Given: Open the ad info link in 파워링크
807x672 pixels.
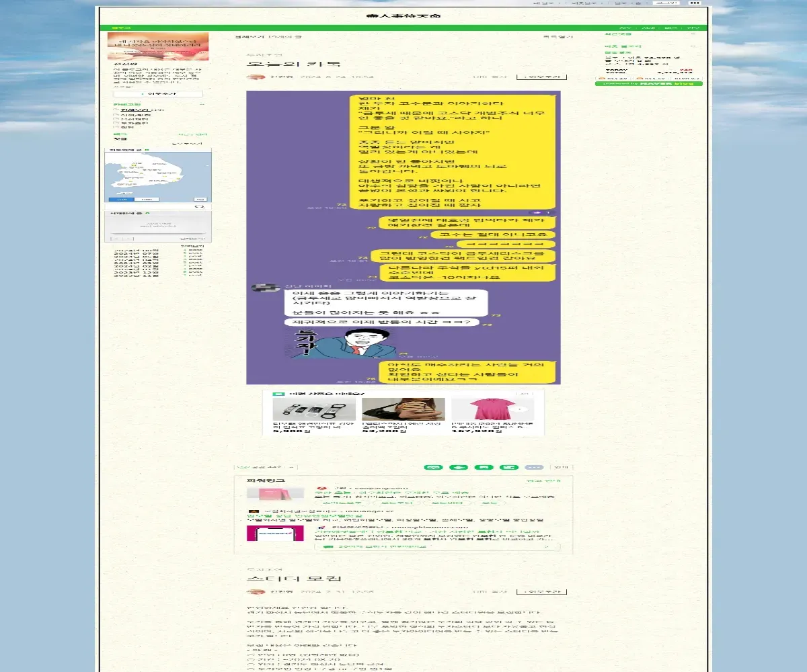Looking at the screenshot, I should (x=543, y=481).
